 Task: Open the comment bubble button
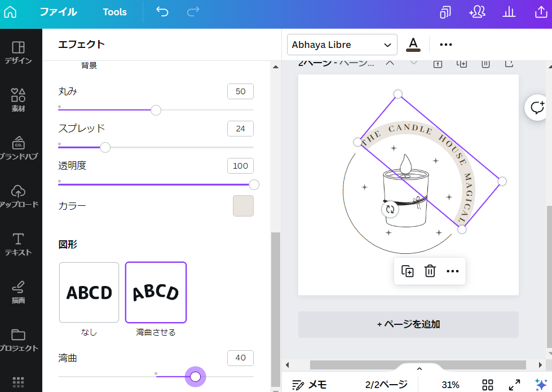pos(537,108)
